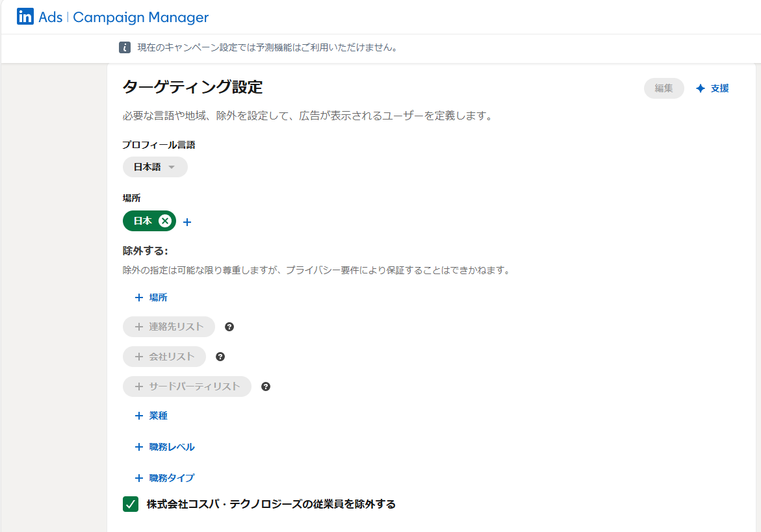Expand the 業種 exclusion option
This screenshot has height=532, width=761.
[152, 416]
